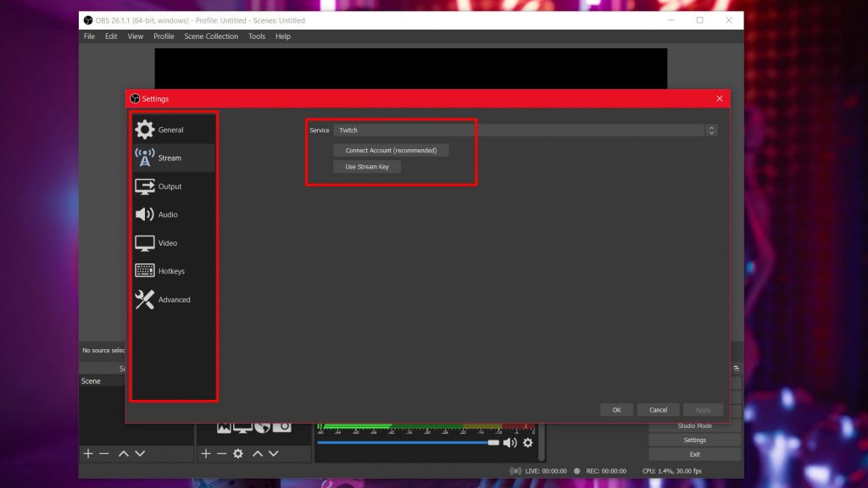The image size is (868, 488).
Task: Click the CPU 1.4%, 30.00 fps text
Action: pyautogui.click(x=672, y=471)
